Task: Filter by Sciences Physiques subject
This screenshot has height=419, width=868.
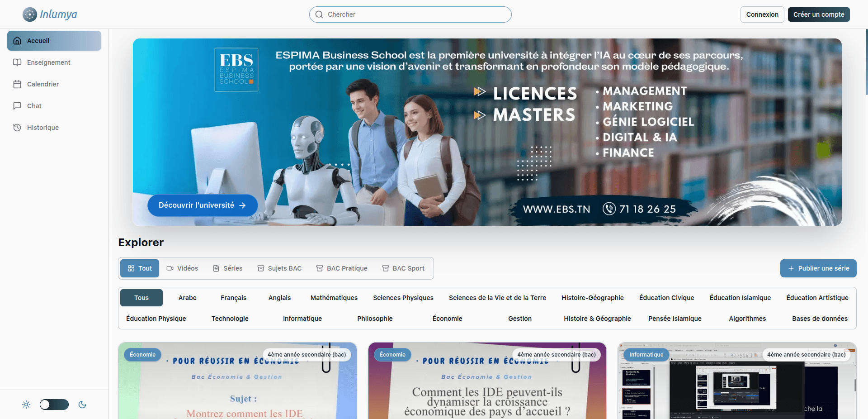Action: point(403,298)
